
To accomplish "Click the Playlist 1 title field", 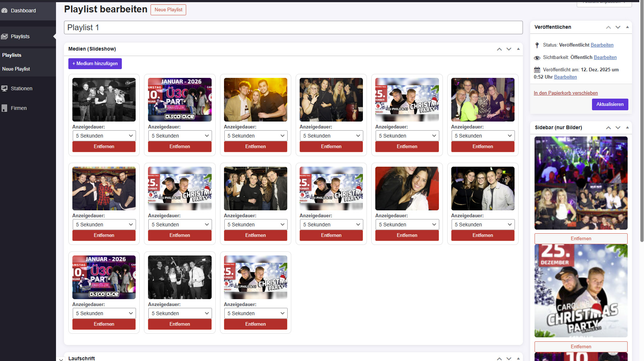I will pos(293,28).
